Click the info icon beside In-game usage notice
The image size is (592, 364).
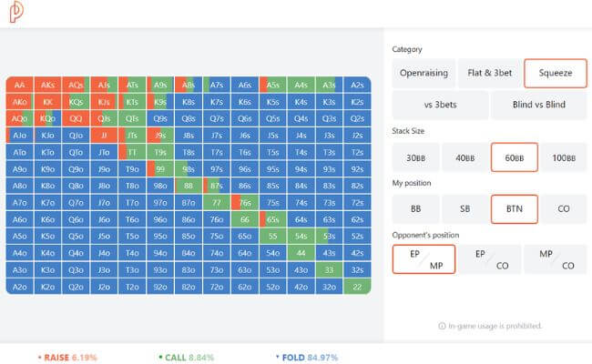(x=443, y=325)
